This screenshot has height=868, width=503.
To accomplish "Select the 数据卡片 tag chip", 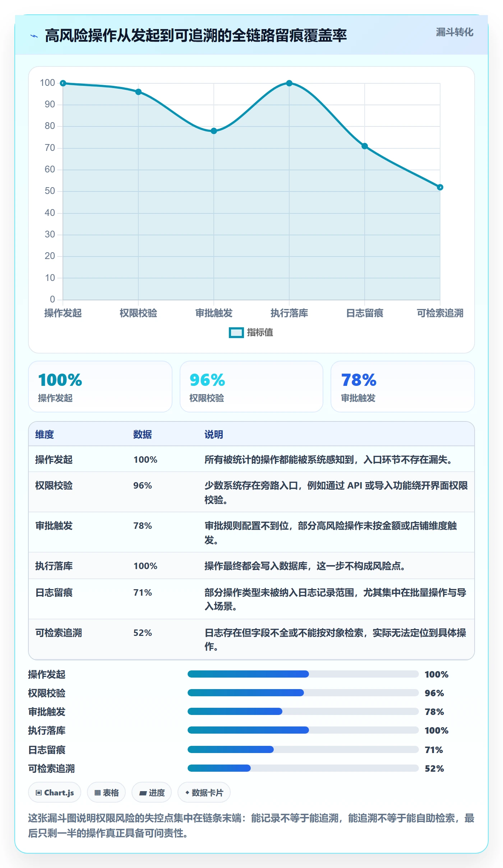I will [204, 792].
